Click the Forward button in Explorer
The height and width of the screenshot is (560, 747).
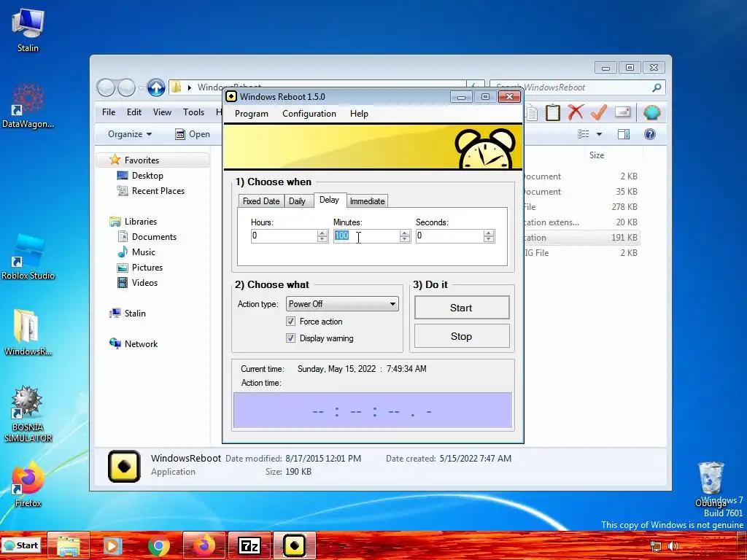click(126, 87)
